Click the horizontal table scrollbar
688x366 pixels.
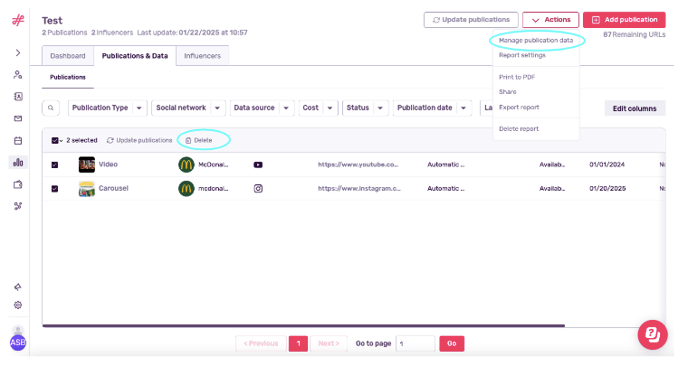click(303, 326)
